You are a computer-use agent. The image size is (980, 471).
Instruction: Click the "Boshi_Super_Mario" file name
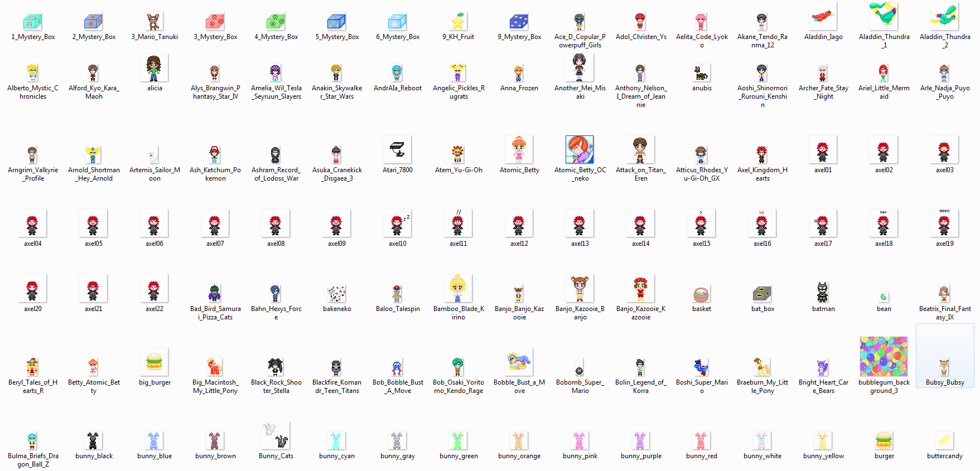click(702, 386)
